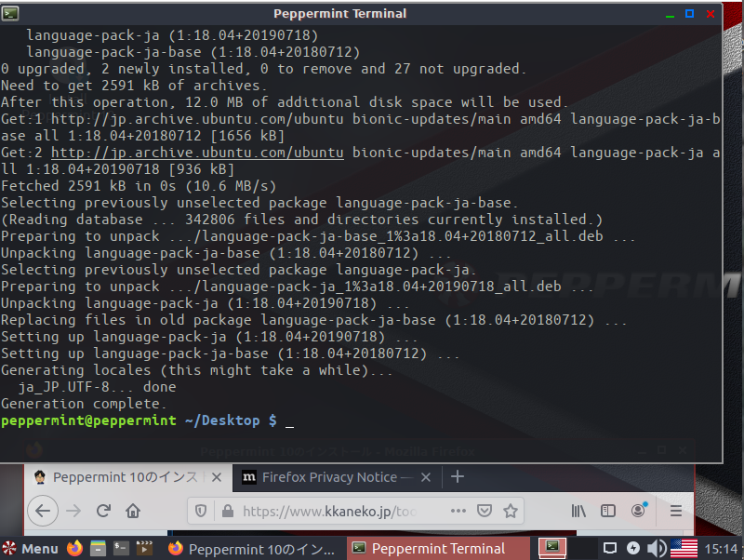Image resolution: width=744 pixels, height=560 pixels.
Task: Click terminal window icon in title bar
Action: (x=10, y=13)
